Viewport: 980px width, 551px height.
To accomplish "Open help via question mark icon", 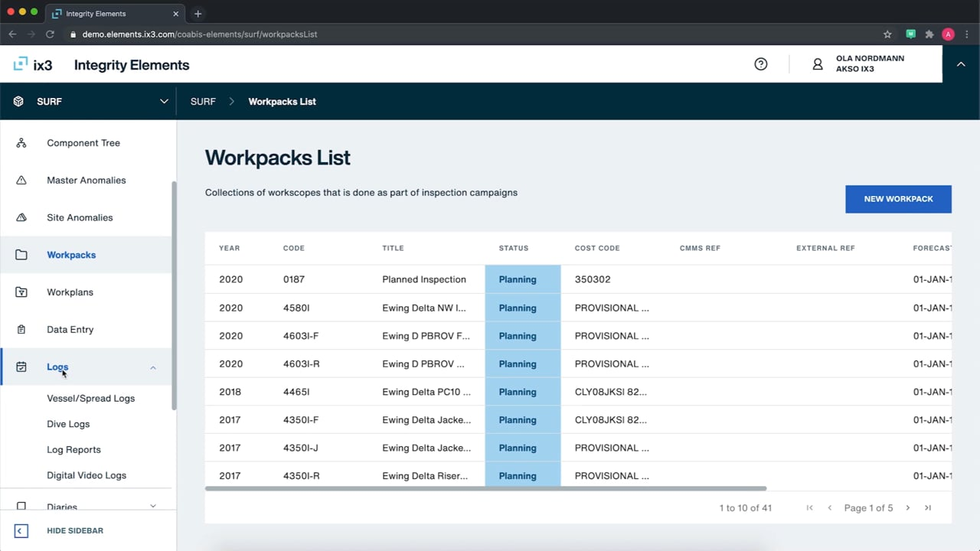I will coord(760,64).
